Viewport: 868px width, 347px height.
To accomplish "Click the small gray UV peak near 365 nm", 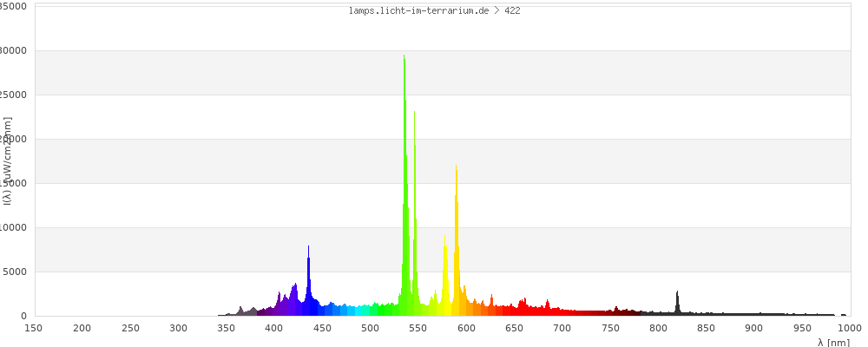I will [240, 311].
